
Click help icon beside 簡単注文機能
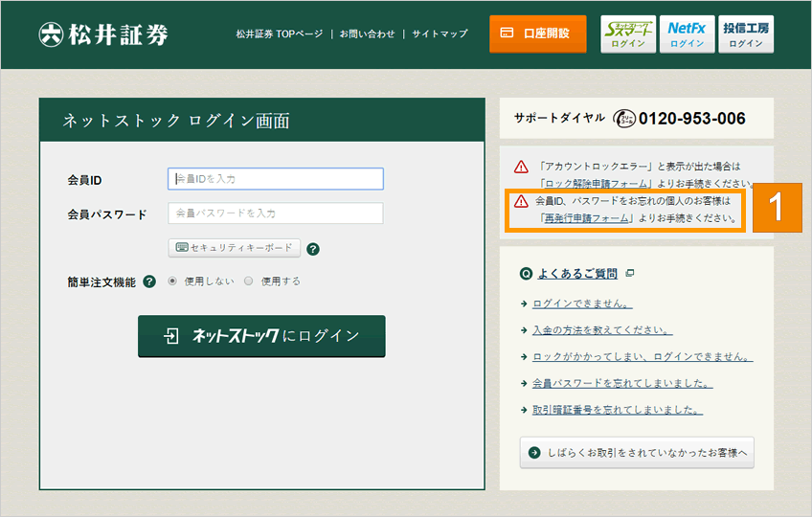149,281
